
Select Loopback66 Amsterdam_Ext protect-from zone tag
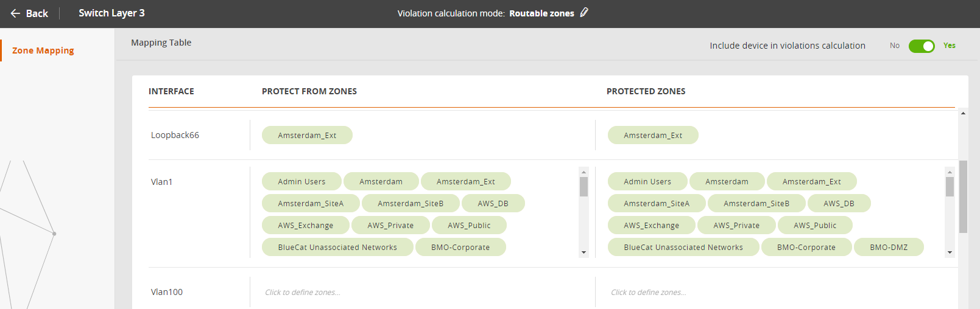pos(307,135)
